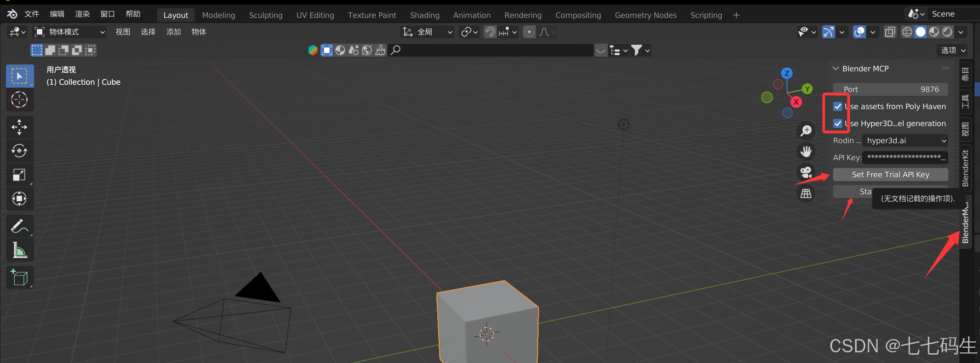Click the Set Free Trial API Key button

point(890,175)
